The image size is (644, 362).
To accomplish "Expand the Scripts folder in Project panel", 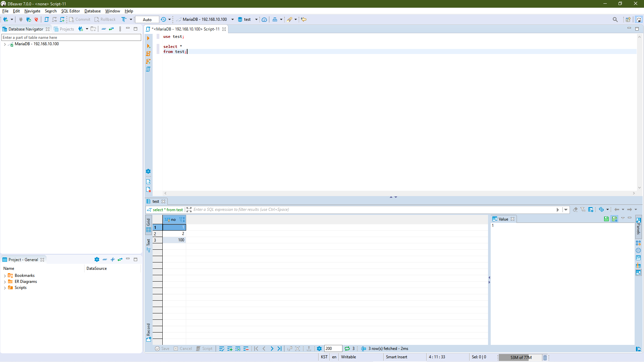I will [x=5, y=288].
